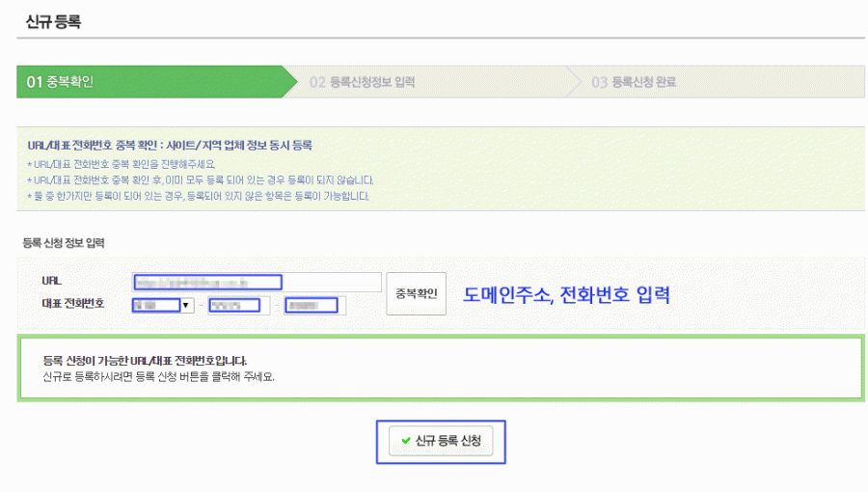
Task: Click the blue 도메인주소, 전화번호 입력 annotation
Action: click(566, 294)
